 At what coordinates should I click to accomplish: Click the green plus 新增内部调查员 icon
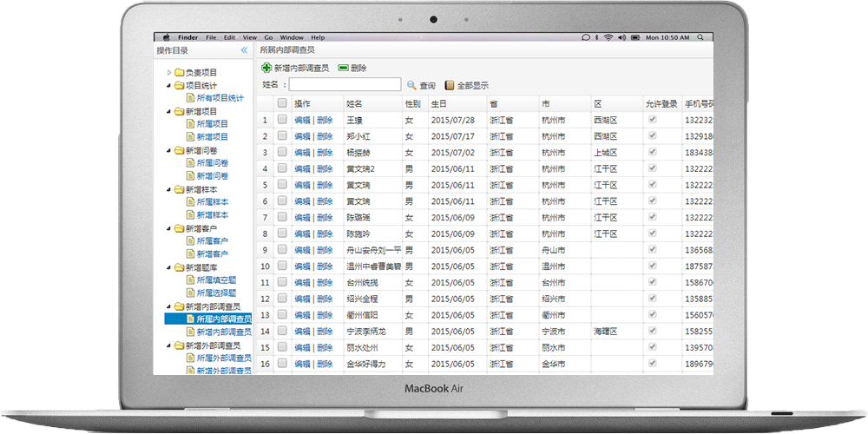pos(266,68)
